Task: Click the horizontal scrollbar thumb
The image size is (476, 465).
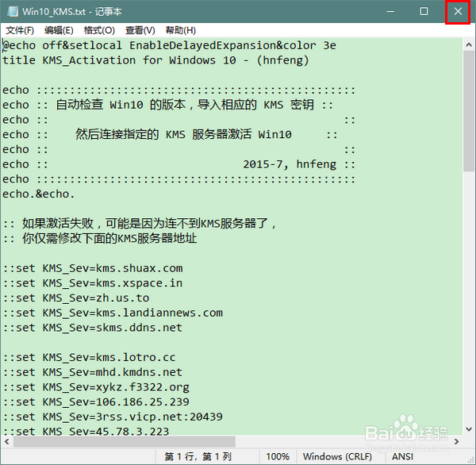Action: (125, 441)
